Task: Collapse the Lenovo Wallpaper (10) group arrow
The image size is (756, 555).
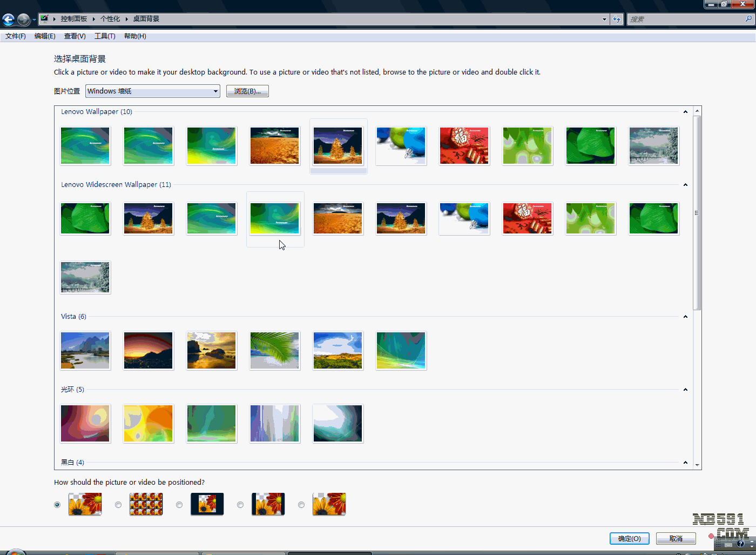Action: (x=685, y=112)
